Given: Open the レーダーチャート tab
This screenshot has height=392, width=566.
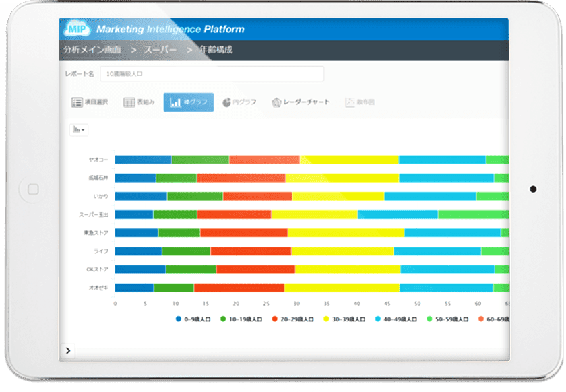Looking at the screenshot, I should [301, 102].
